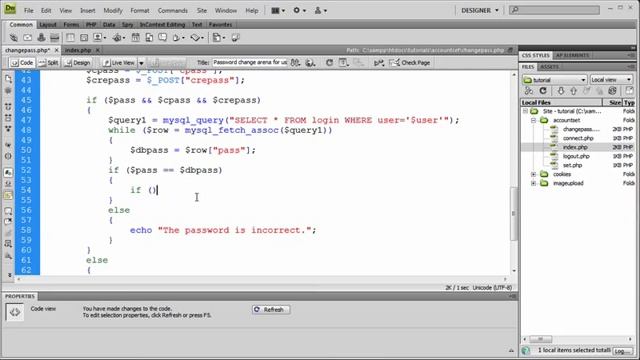Select the PHP insert tab
Viewport: 640px width, 360px height.
coord(91,24)
